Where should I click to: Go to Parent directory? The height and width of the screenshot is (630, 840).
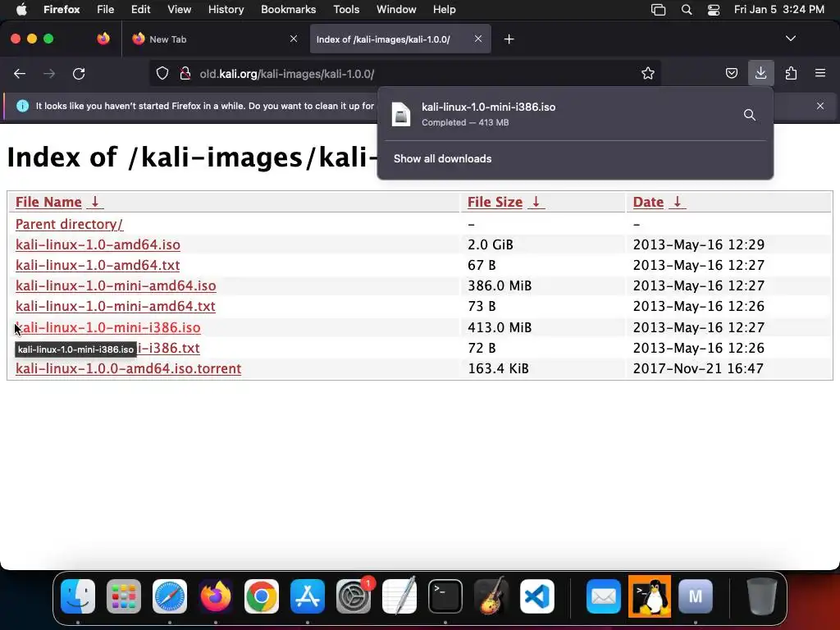pos(69,224)
